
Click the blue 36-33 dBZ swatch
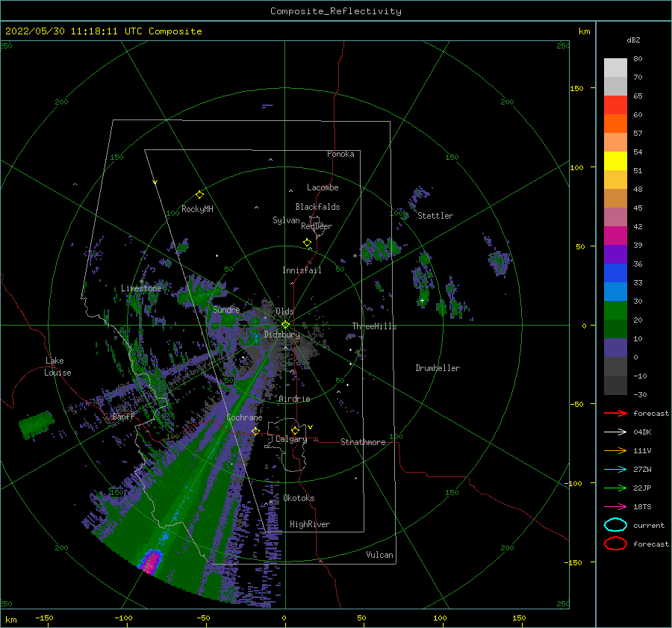[x=615, y=273]
